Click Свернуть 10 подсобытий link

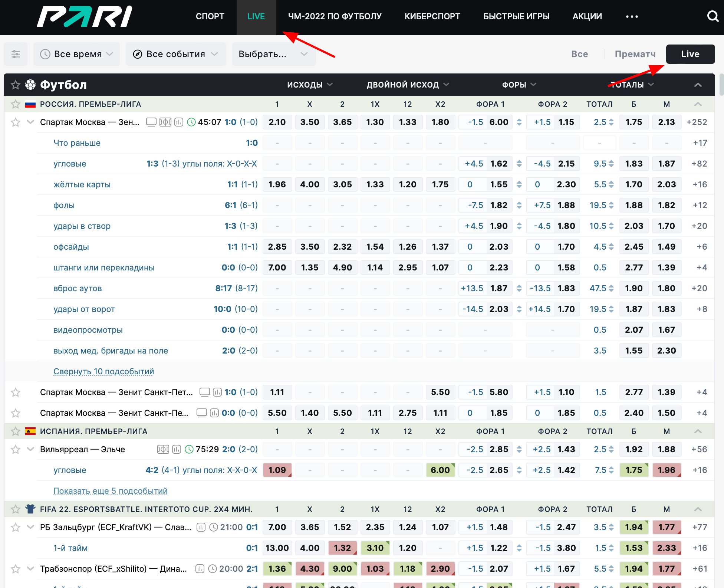103,371
